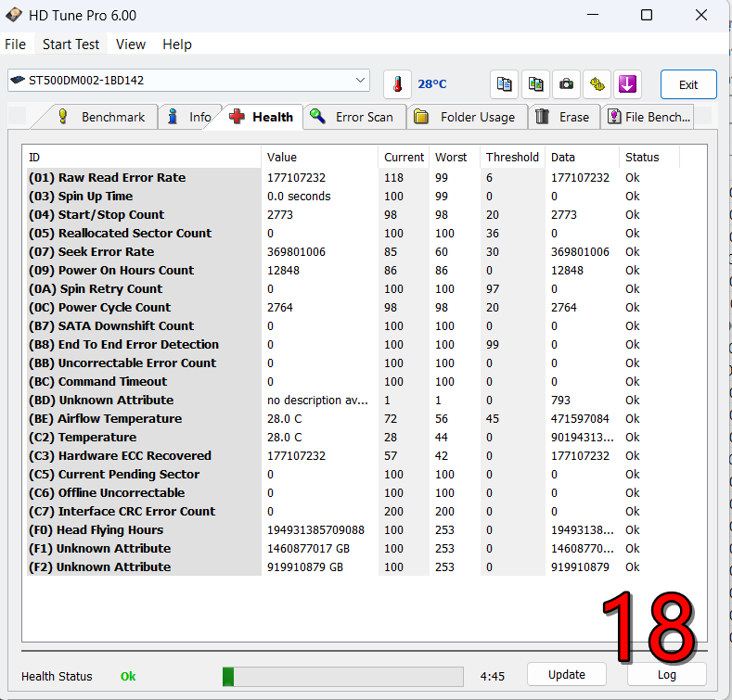Open the Erase tab
This screenshot has height=700, width=732.
tap(563, 117)
